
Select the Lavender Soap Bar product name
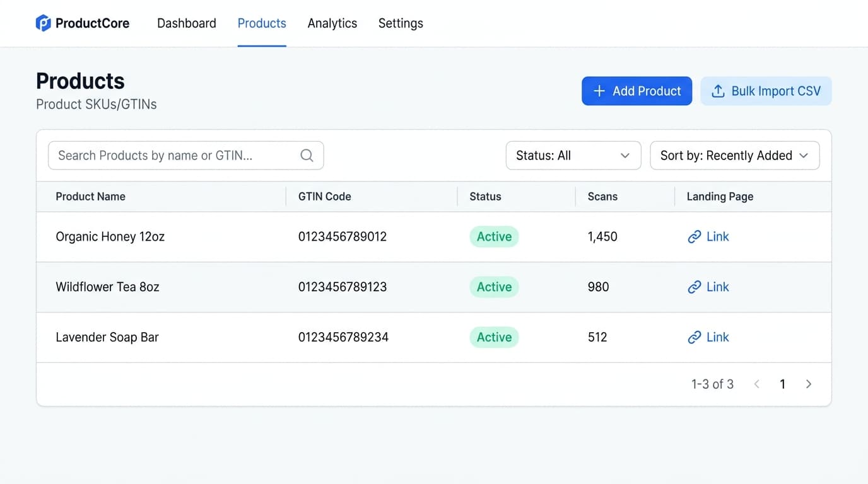(107, 337)
